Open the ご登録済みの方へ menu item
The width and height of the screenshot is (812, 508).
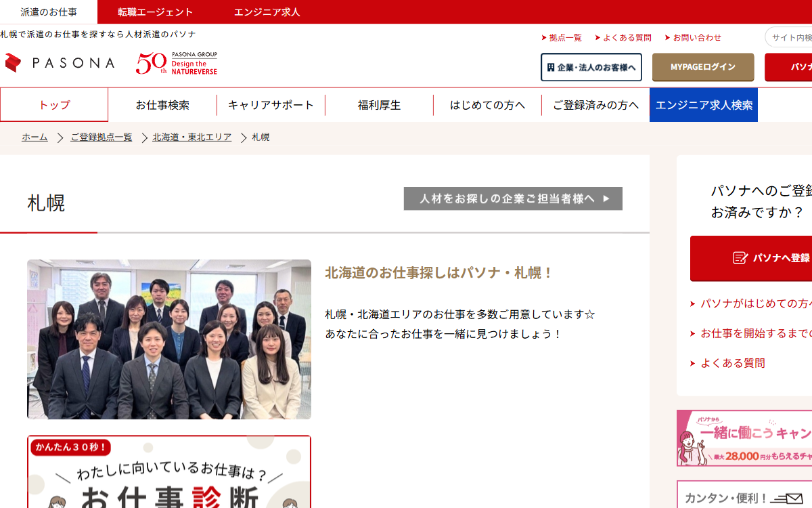click(595, 105)
